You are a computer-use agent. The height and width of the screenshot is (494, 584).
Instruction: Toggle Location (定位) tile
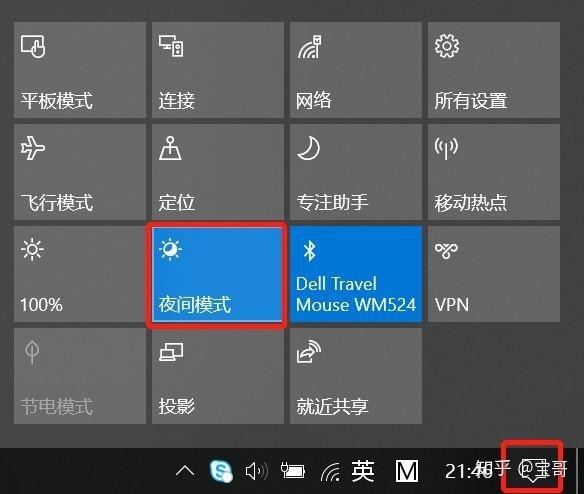click(x=218, y=172)
